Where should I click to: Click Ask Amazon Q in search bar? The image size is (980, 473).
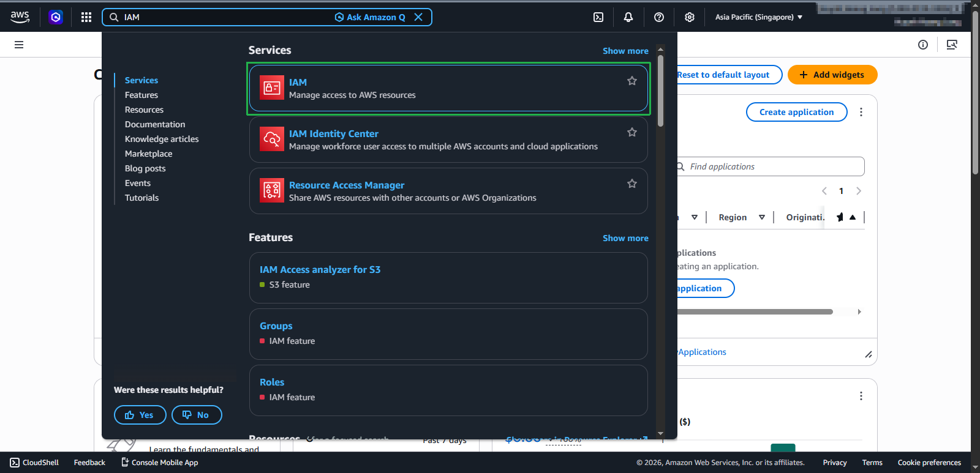coord(370,17)
